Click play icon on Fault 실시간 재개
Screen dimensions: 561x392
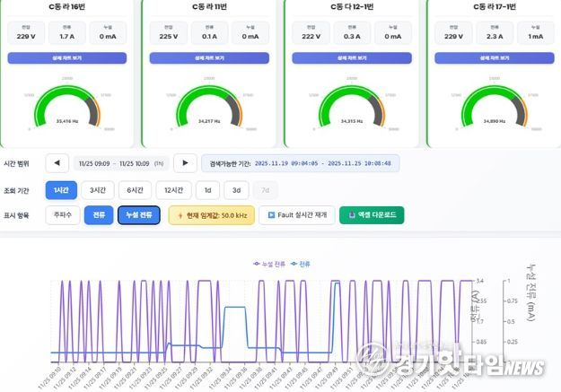[272, 215]
